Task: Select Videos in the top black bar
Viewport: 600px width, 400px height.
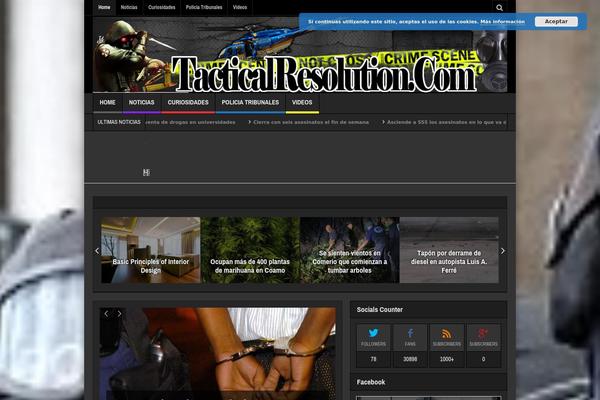Action: (240, 7)
